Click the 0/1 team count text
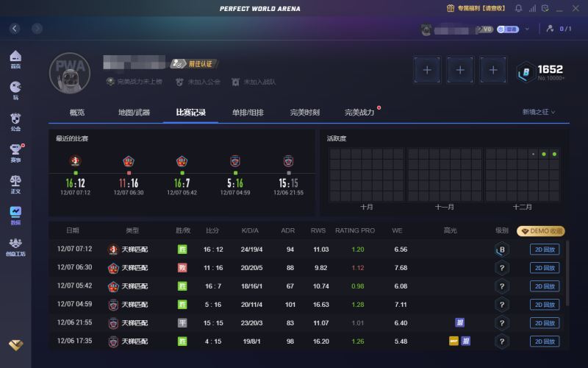 [x=565, y=29]
